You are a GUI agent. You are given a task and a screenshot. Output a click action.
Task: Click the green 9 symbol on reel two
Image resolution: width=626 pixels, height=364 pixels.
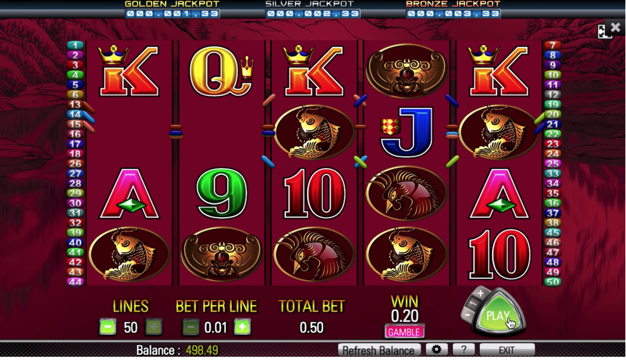pyautogui.click(x=221, y=193)
